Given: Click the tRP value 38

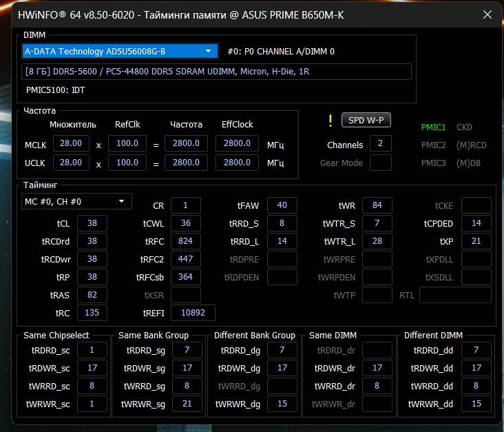Looking at the screenshot, I should pyautogui.click(x=92, y=277).
